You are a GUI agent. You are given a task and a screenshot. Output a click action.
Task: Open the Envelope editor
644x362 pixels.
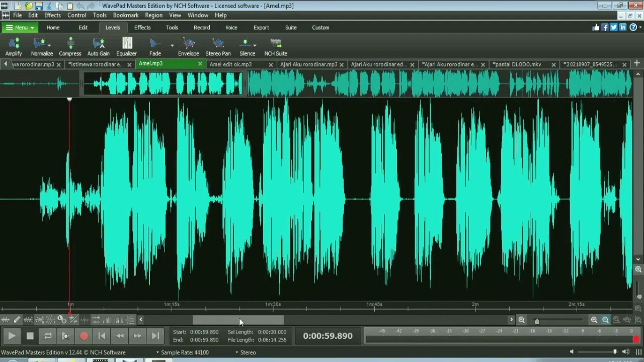click(x=188, y=47)
